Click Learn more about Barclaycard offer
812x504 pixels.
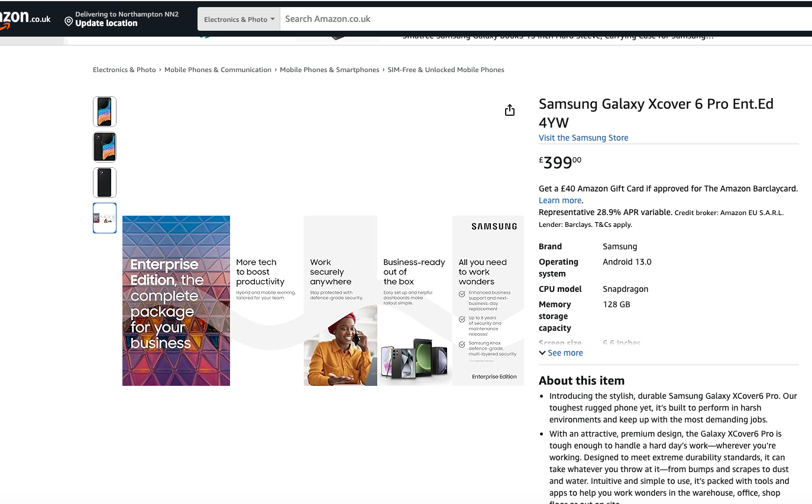pyautogui.click(x=560, y=200)
